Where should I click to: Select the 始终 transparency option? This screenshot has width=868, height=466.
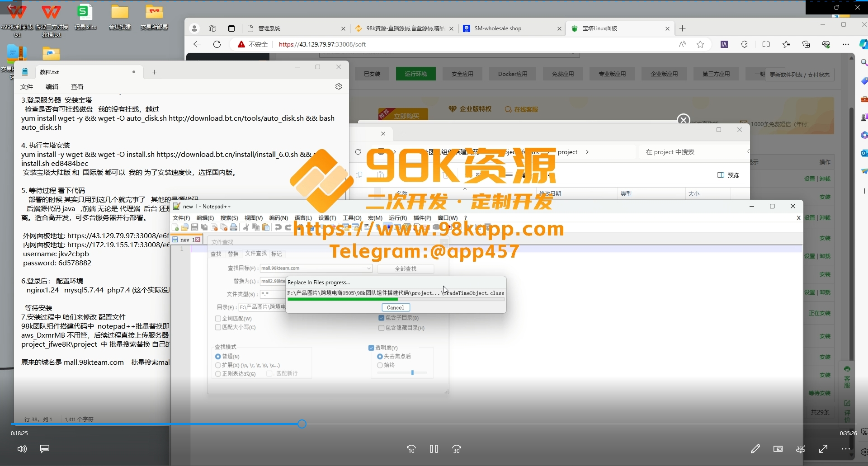pos(380,365)
